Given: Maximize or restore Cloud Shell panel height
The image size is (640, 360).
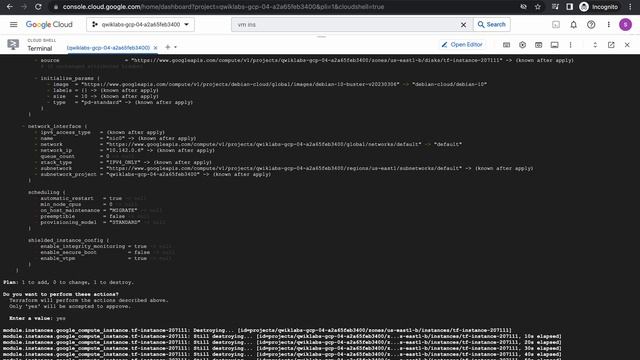Looking at the screenshot, I should tap(595, 45).
